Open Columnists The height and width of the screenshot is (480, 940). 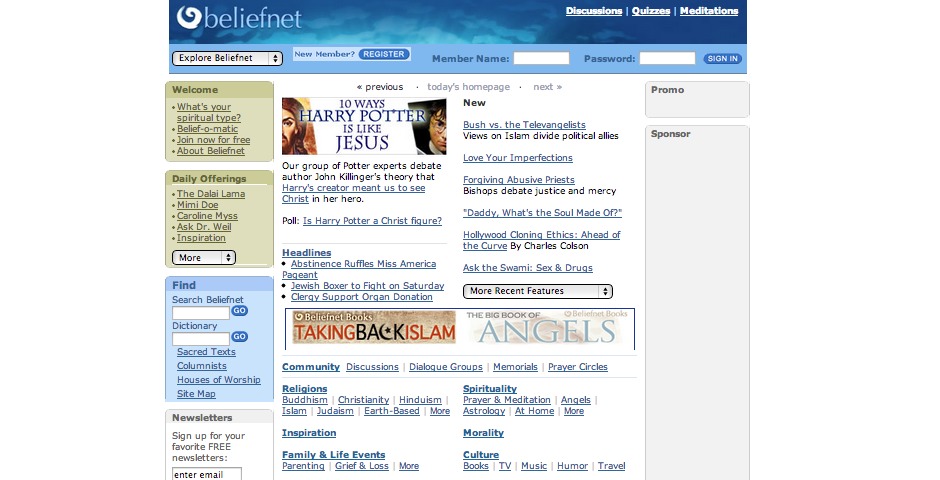coord(201,366)
